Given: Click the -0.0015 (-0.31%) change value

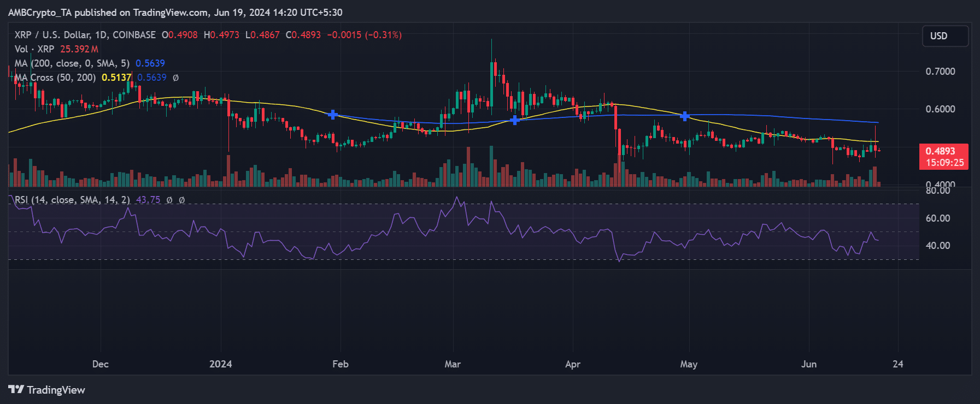Looking at the screenshot, I should 365,35.
